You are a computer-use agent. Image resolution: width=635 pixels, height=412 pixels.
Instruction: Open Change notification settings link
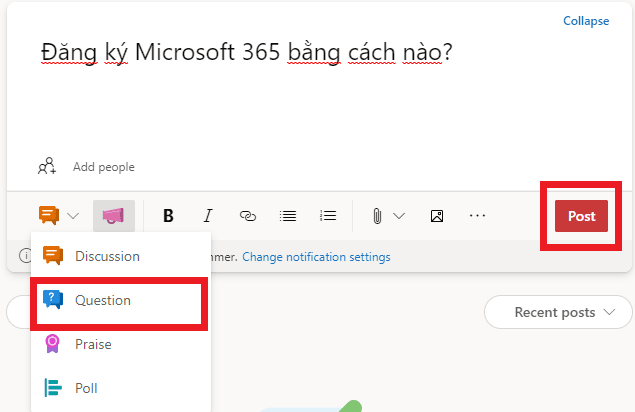316,257
